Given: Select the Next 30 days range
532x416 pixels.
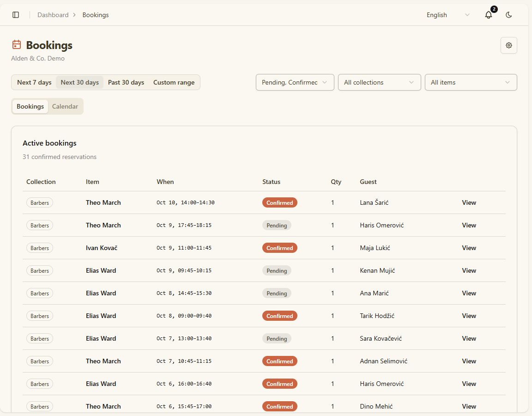Looking at the screenshot, I should [80, 82].
